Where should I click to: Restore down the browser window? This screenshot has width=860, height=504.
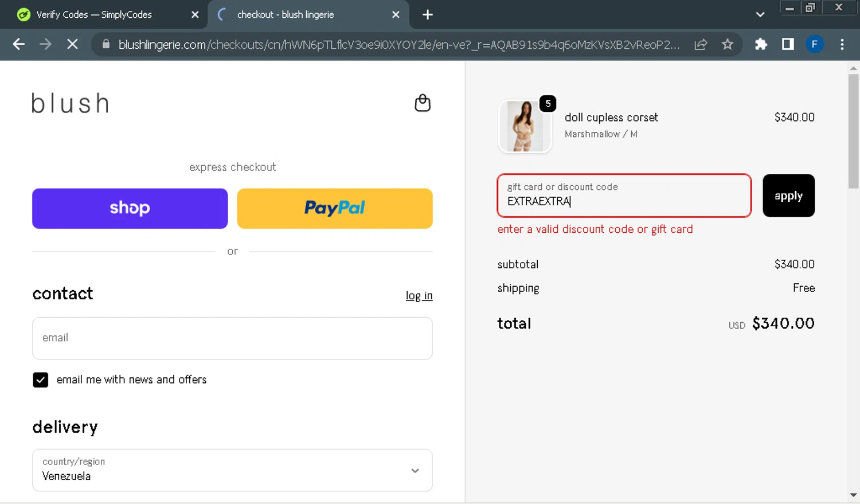click(811, 7)
